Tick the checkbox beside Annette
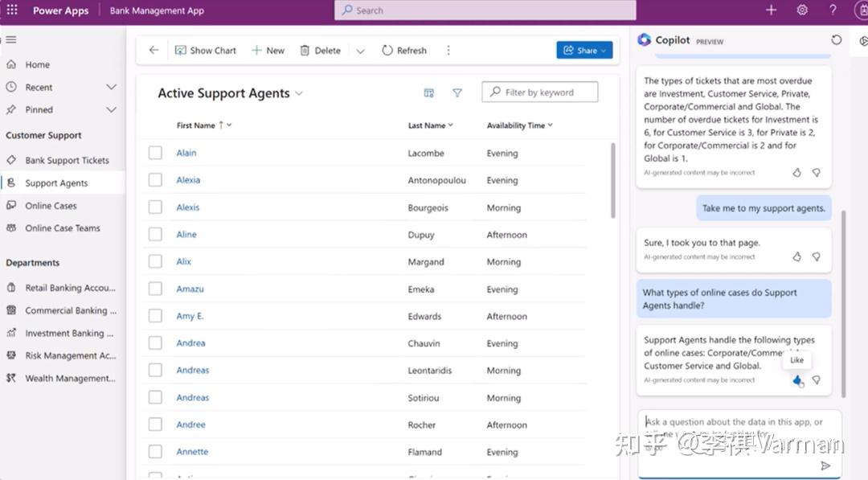The height and width of the screenshot is (480, 868). click(x=155, y=451)
